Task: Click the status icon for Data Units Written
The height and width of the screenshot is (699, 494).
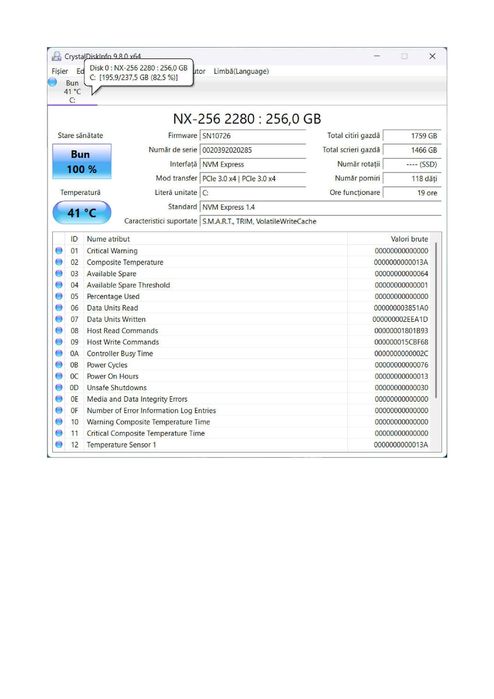Action: tap(59, 319)
